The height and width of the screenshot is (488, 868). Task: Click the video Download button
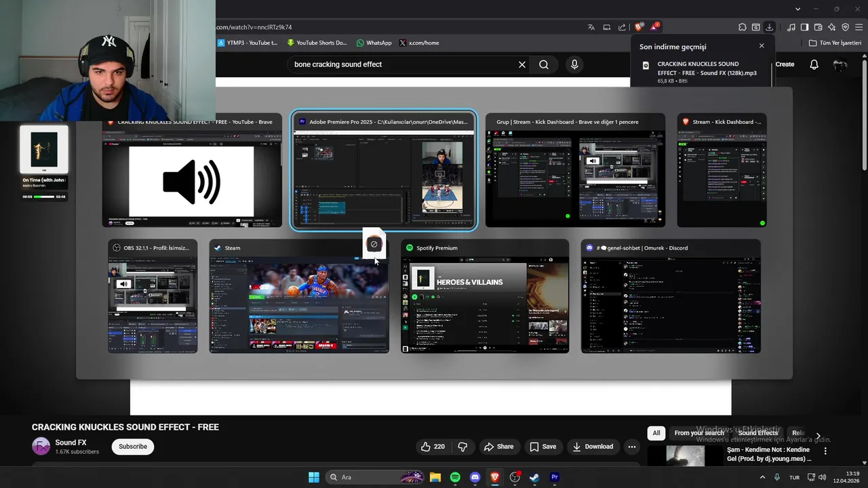593,447
